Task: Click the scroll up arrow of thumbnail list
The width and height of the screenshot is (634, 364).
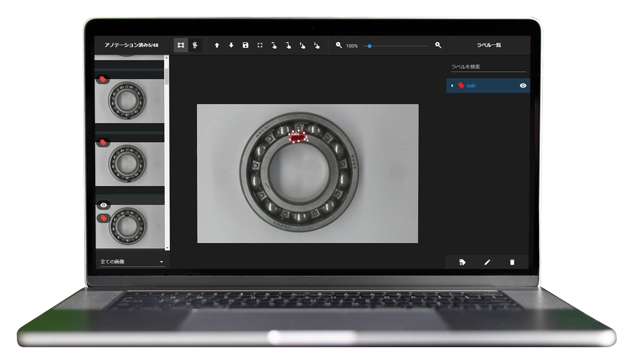Action: click(x=167, y=58)
